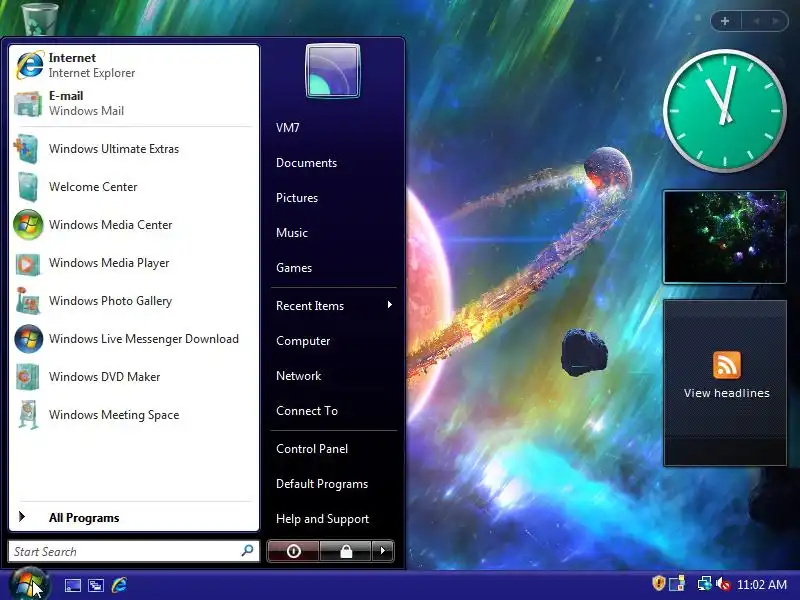The height and width of the screenshot is (600, 800).
Task: Click sidebar next gadgets arrow
Action: (776, 21)
